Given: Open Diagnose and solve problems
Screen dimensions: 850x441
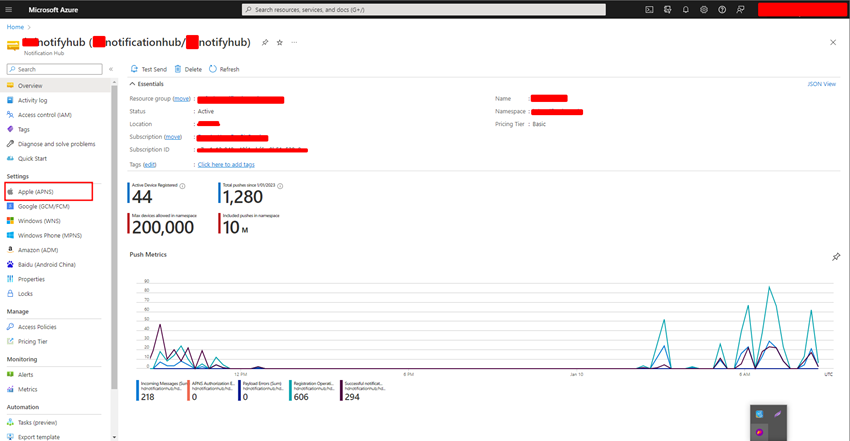Looking at the screenshot, I should 56,144.
